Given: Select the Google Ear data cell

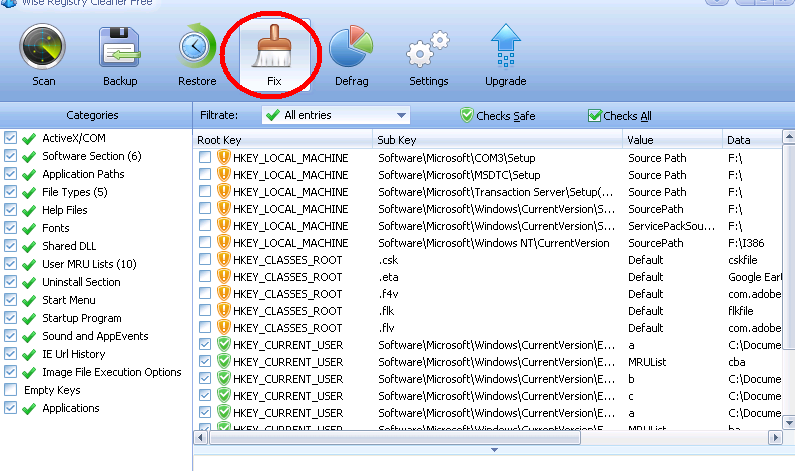Looking at the screenshot, I should coord(755,277).
